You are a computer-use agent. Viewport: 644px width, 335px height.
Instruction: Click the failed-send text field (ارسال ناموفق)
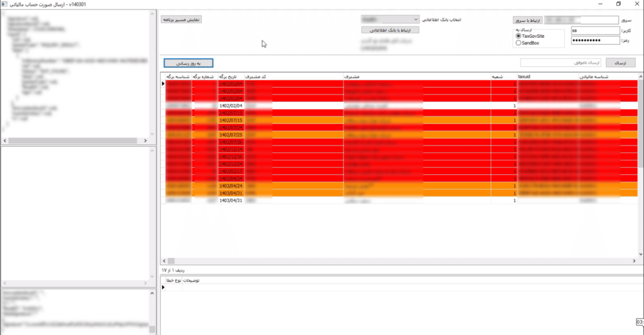coord(561,62)
